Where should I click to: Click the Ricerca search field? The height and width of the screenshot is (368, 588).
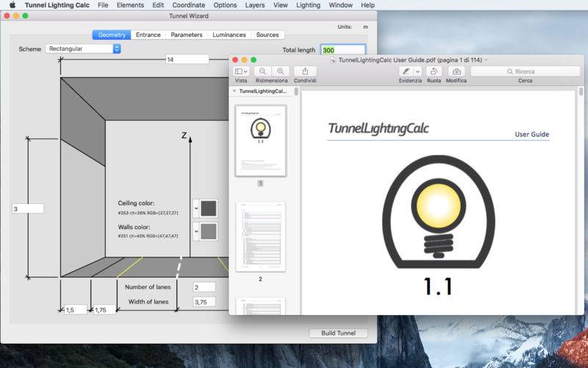(525, 71)
